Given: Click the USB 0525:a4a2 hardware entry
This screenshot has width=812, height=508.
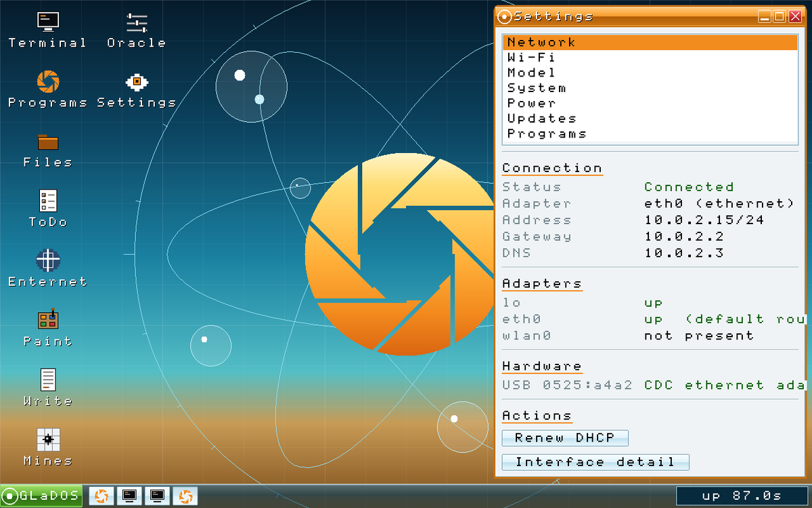Looking at the screenshot, I should pos(567,385).
